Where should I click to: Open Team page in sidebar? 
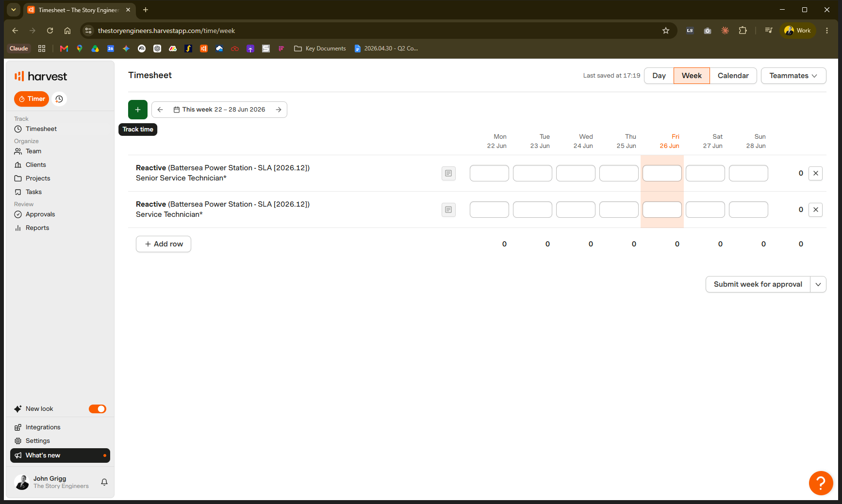coord(33,151)
